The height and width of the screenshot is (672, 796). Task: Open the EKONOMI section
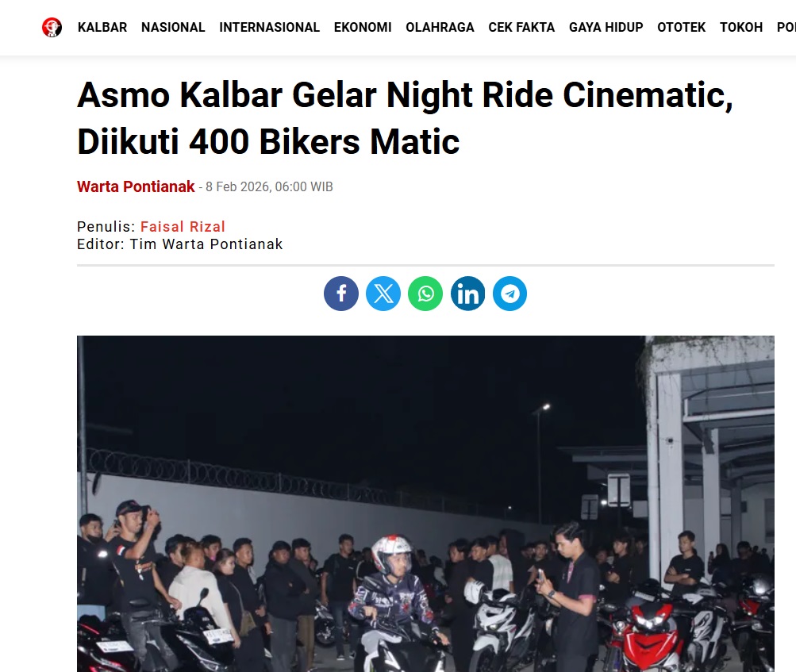tap(363, 28)
